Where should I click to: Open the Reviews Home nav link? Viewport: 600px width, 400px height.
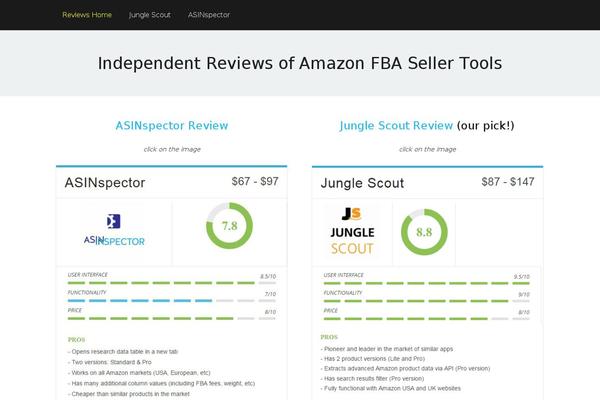tap(87, 15)
